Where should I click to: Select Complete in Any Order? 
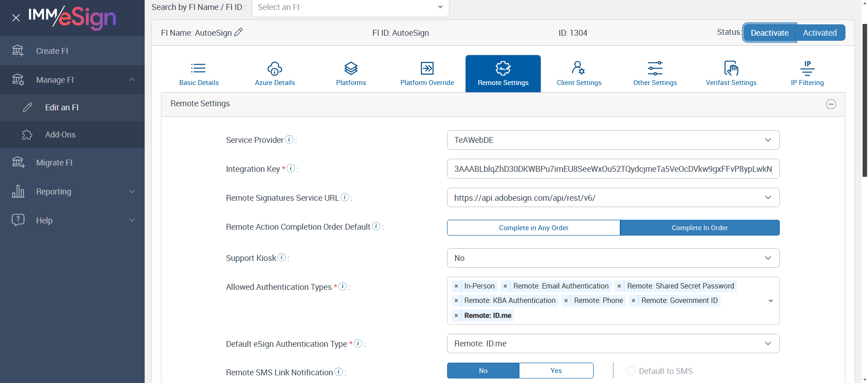tap(533, 228)
